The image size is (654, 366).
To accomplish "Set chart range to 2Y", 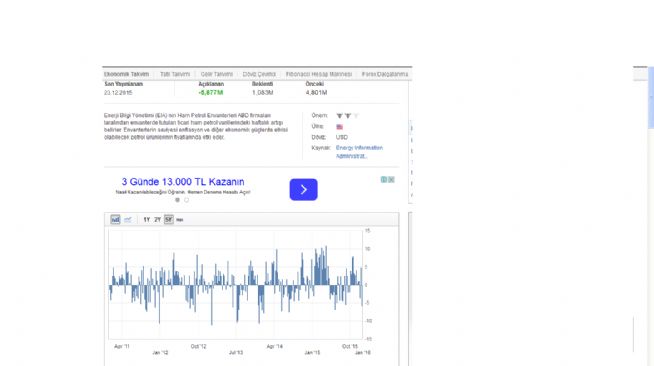I will tap(157, 220).
